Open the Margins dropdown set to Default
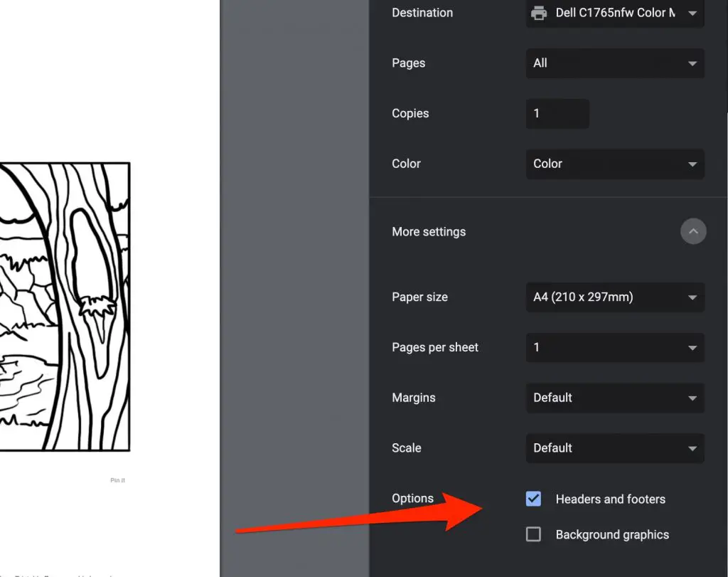 [x=615, y=398]
